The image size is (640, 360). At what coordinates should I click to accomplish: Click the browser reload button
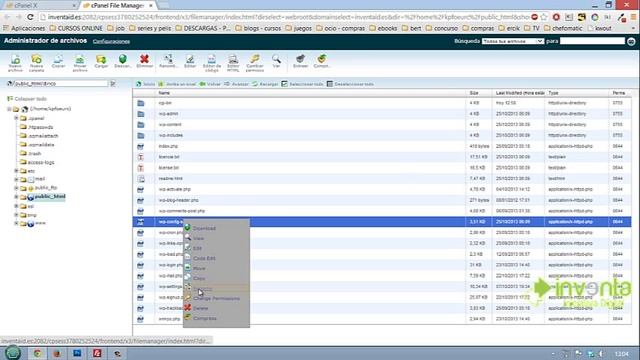tap(30, 17)
